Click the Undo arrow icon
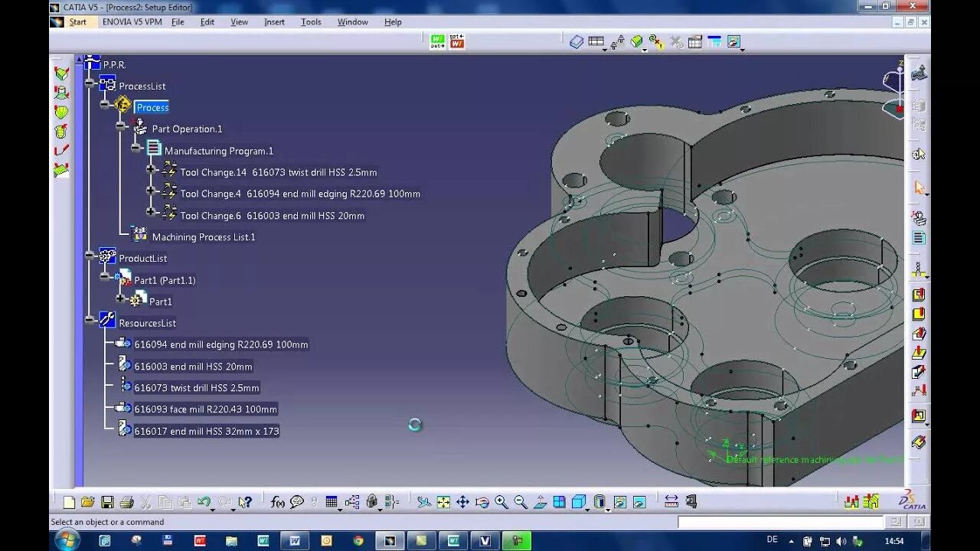Screen dimensions: 980x551 tap(204, 502)
